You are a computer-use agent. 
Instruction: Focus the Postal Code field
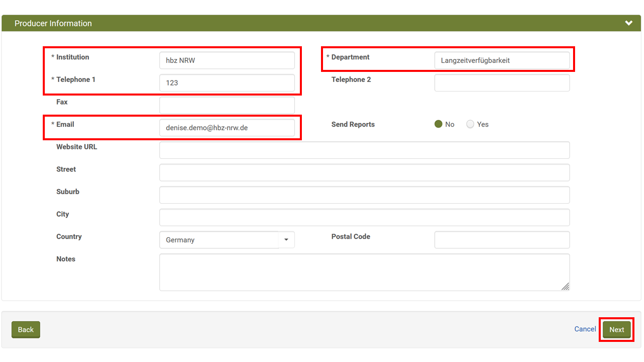click(502, 240)
